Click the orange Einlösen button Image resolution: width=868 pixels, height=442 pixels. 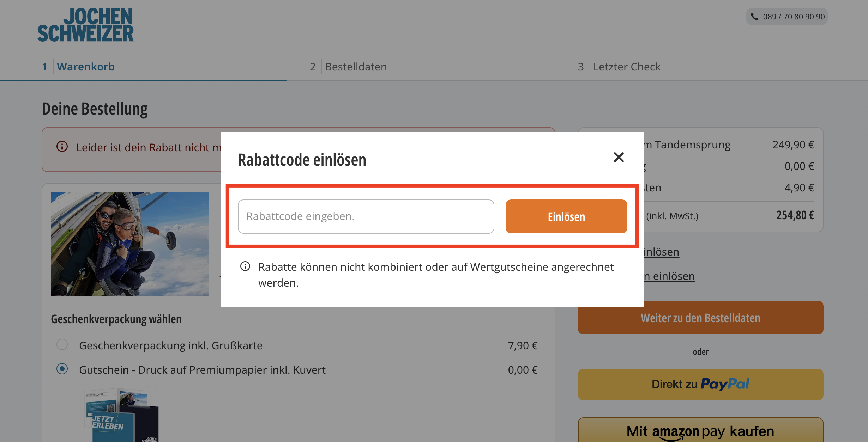(566, 216)
